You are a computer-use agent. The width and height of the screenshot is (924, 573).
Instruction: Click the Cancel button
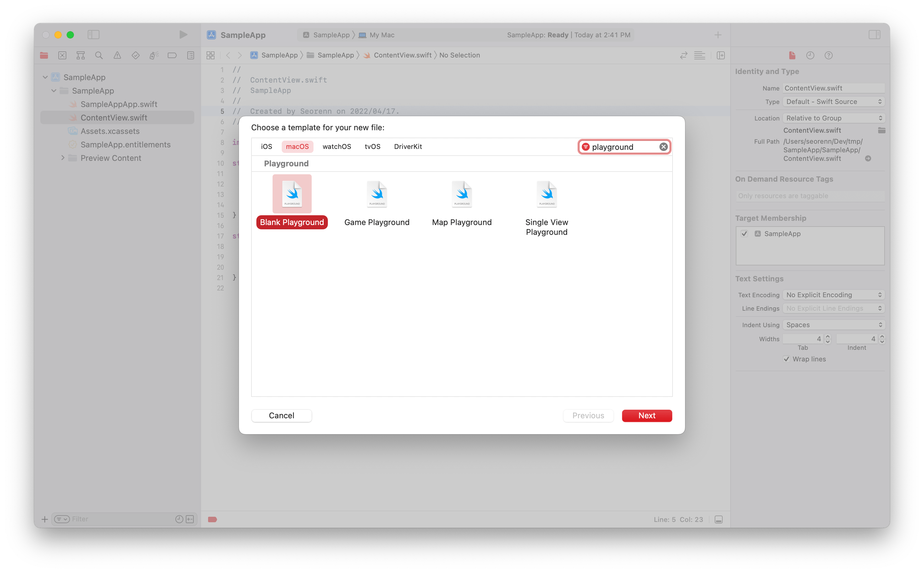[x=281, y=416]
